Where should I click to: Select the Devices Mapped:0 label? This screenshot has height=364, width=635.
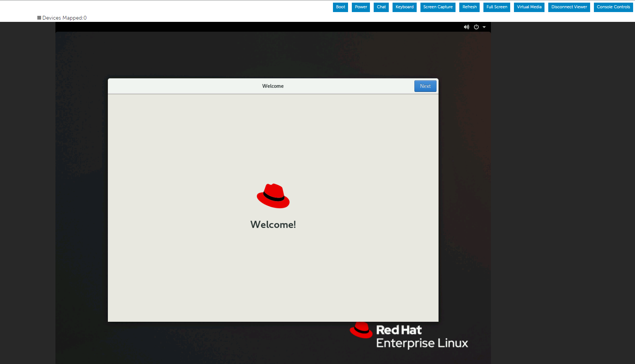64,17
